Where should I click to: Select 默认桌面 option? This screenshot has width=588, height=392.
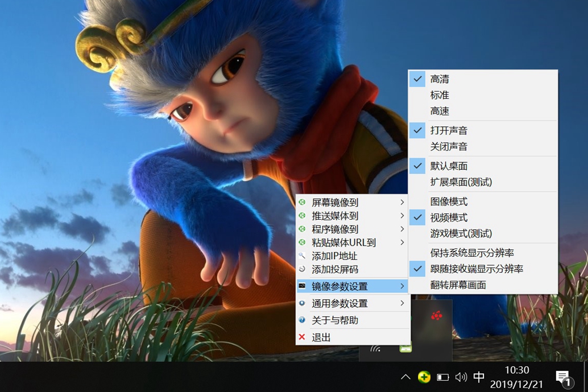483,166
